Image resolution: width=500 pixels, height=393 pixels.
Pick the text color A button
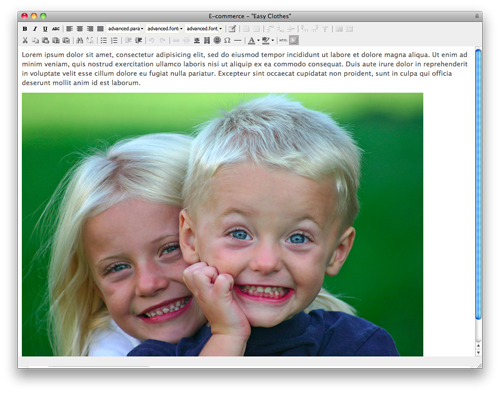point(252,40)
